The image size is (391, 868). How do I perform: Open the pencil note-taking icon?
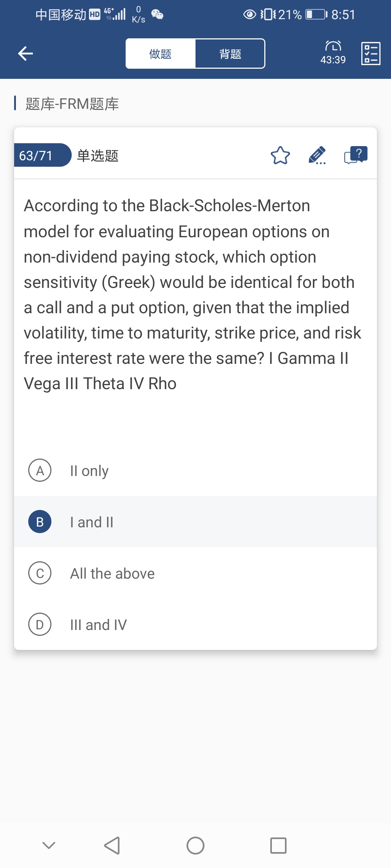click(317, 156)
